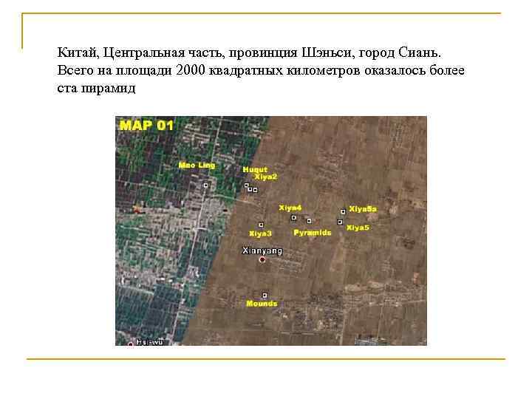Viewport: 532px width, 399px height.
Task: Select the Xiya5 square marker
Action: click(x=340, y=222)
